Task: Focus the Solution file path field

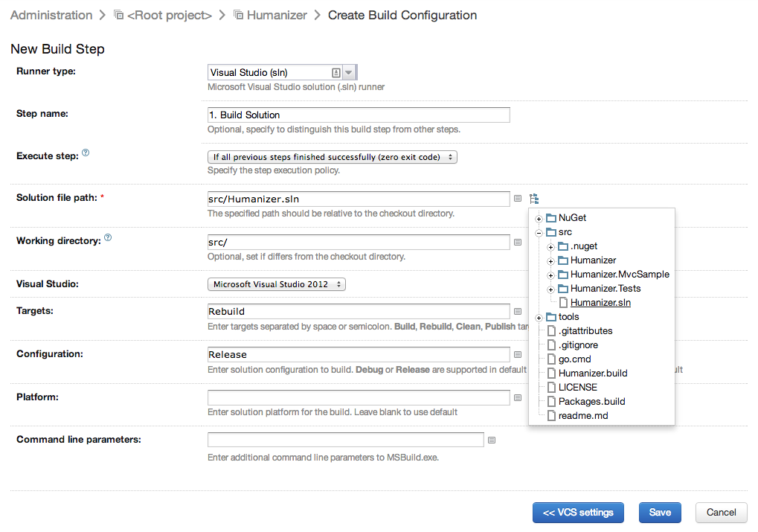Action: pyautogui.click(x=359, y=199)
